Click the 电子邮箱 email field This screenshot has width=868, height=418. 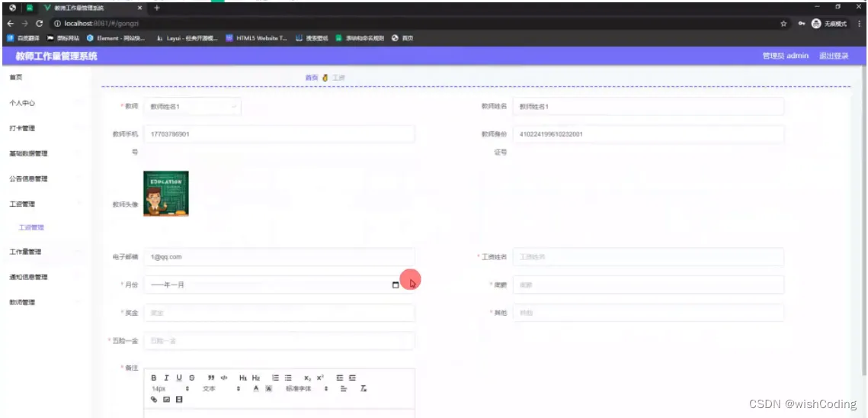point(279,257)
